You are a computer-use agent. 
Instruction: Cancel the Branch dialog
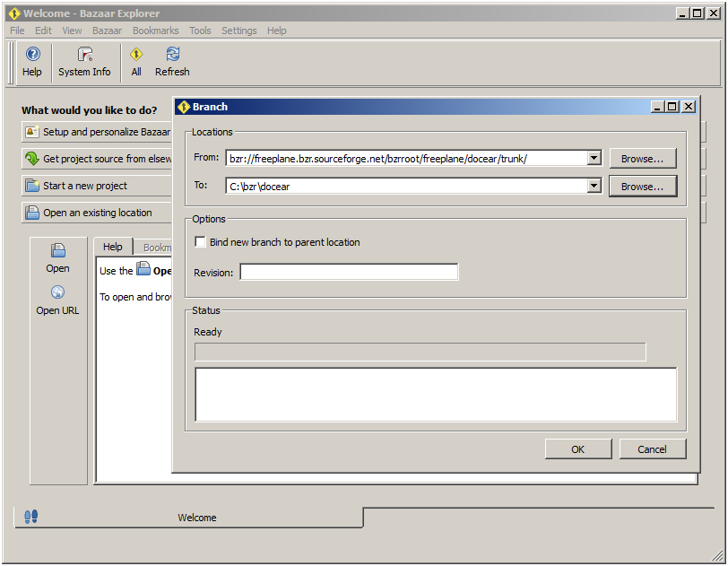tap(653, 449)
